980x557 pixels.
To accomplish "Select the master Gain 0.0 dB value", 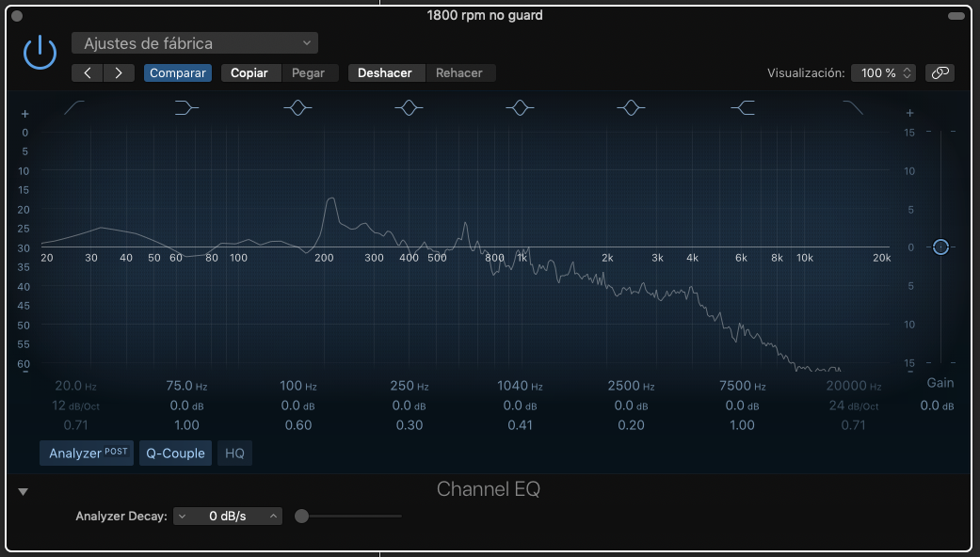I will pos(937,406).
